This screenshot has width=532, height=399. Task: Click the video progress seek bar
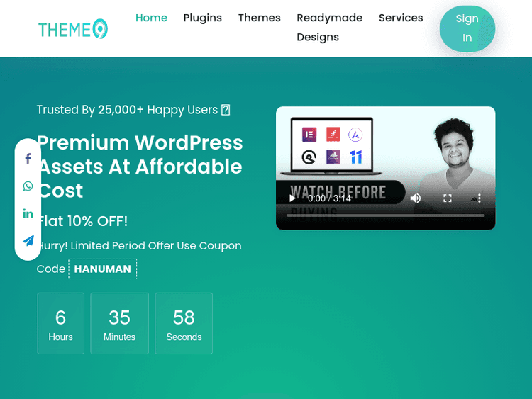coord(385,215)
